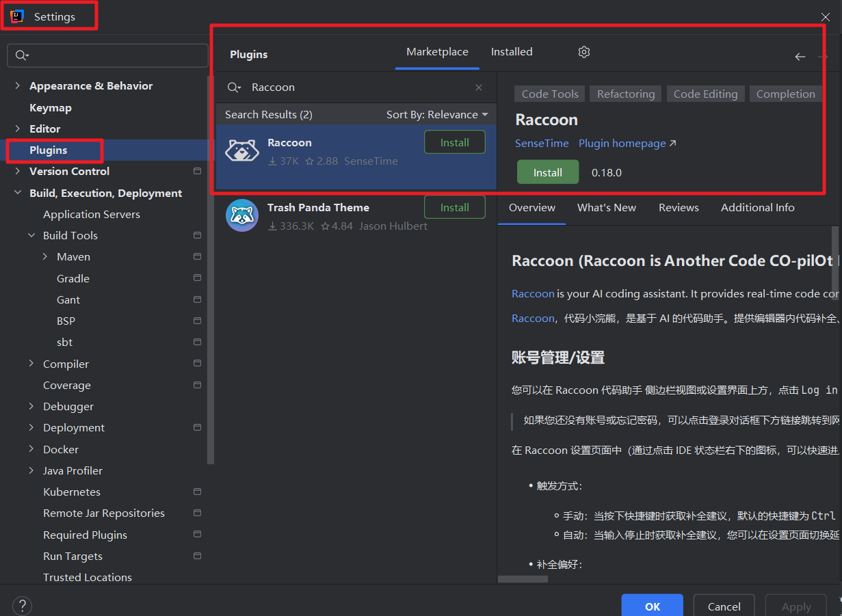
Task: Expand the Appearance & Behavior section
Action: [17, 85]
